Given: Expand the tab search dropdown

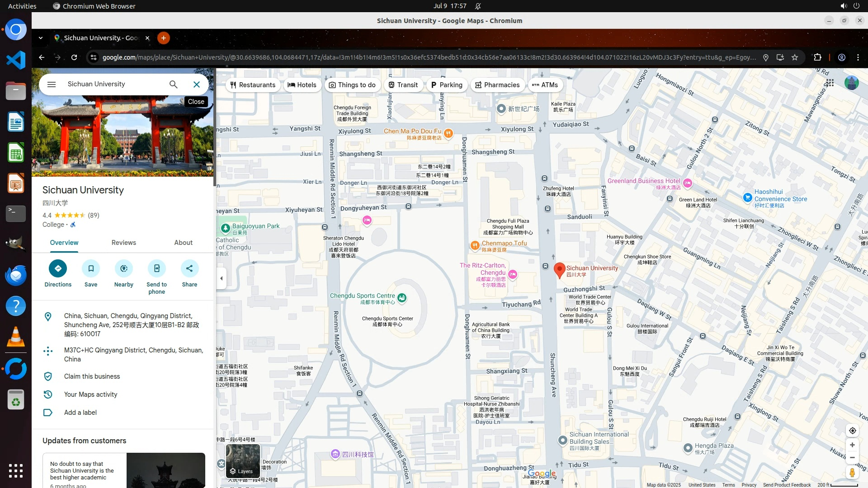Looking at the screenshot, I should coord(41,38).
